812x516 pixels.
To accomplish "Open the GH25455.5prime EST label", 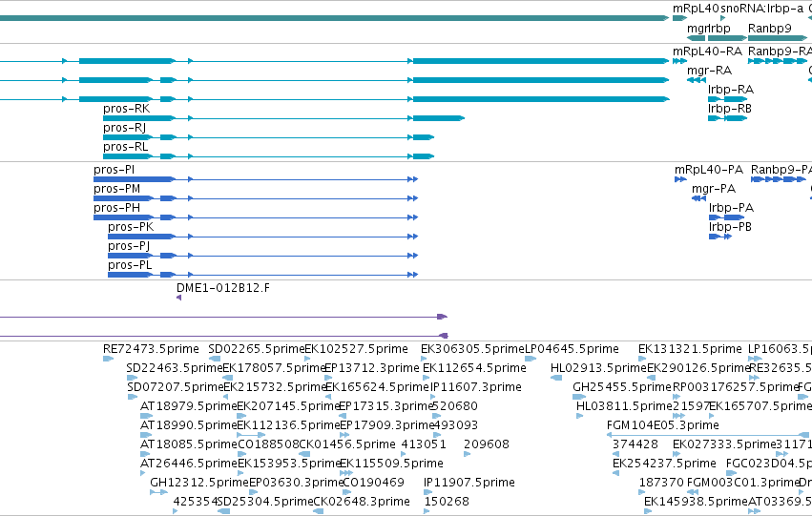I will pos(622,387).
